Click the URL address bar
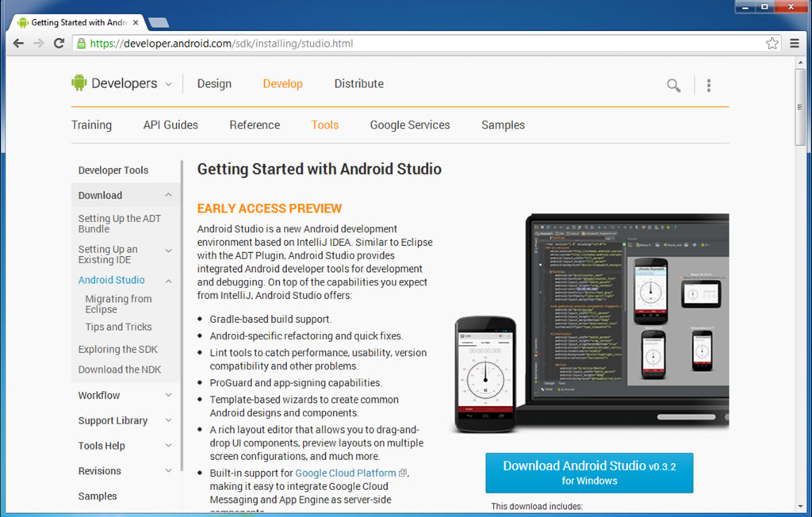 click(425, 44)
